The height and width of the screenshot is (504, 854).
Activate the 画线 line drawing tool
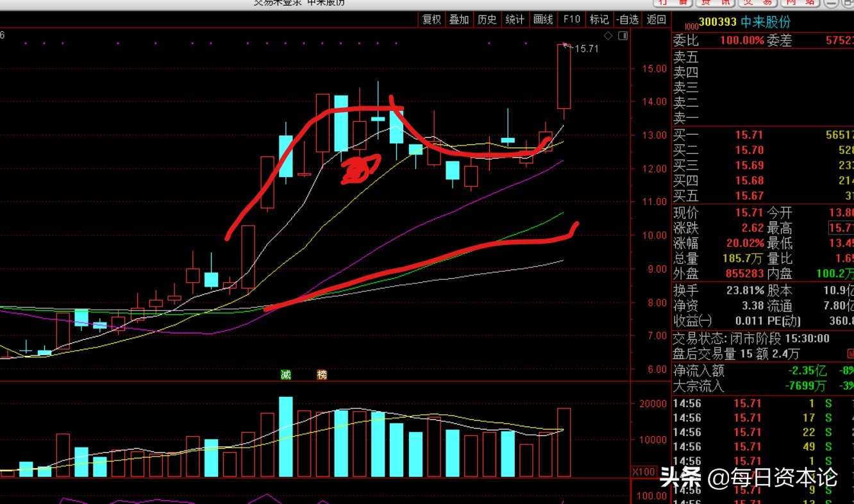[543, 19]
